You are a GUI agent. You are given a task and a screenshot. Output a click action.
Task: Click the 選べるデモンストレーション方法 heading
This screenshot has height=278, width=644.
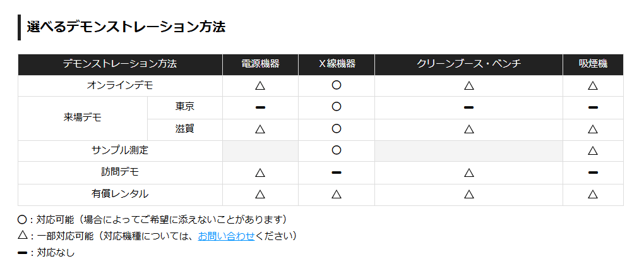(126, 27)
